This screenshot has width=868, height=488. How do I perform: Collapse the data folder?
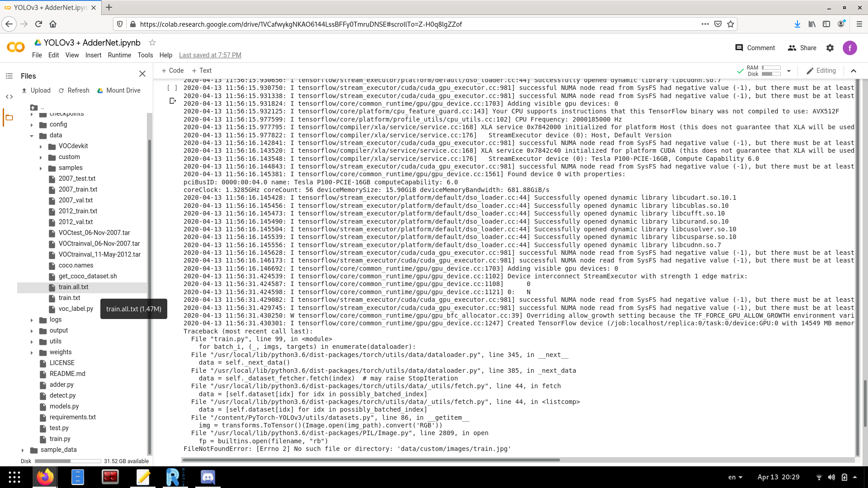pyautogui.click(x=32, y=136)
